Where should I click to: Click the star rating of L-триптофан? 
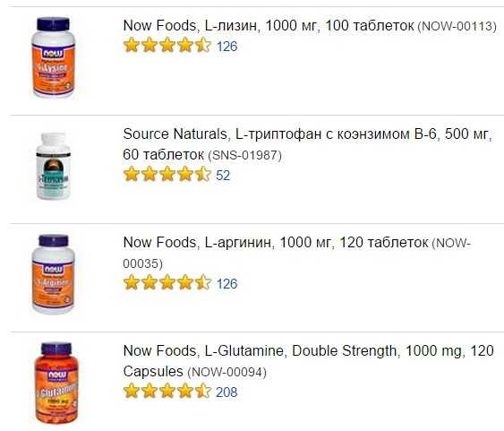[x=167, y=175]
